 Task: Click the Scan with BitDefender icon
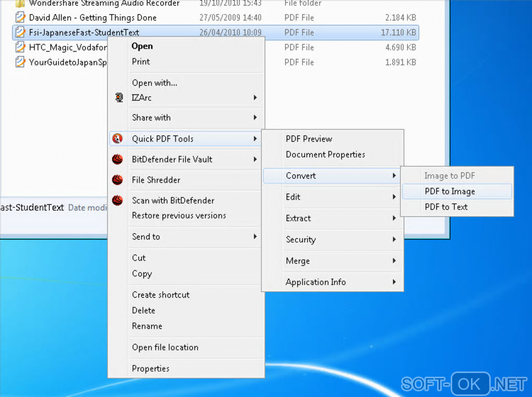(117, 201)
